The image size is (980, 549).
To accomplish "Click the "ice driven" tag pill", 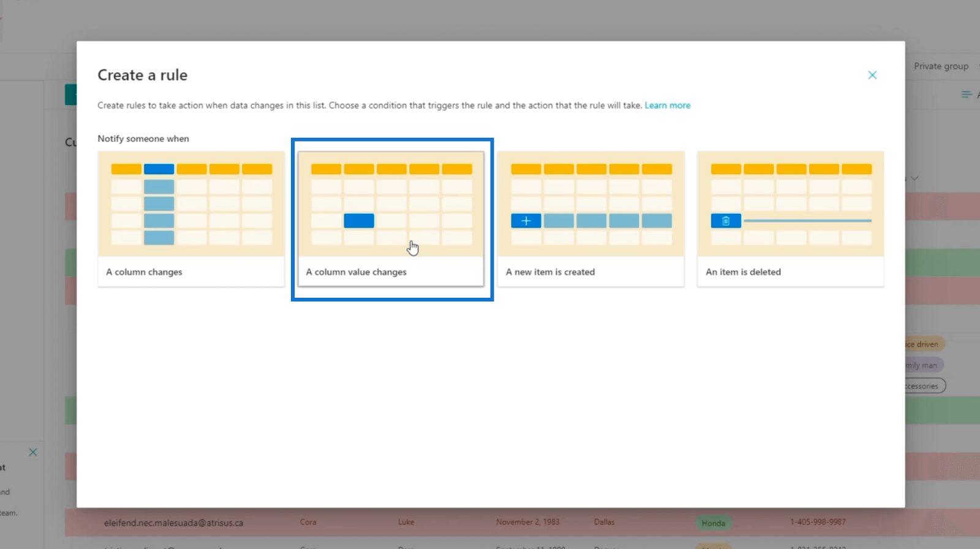I will click(925, 344).
